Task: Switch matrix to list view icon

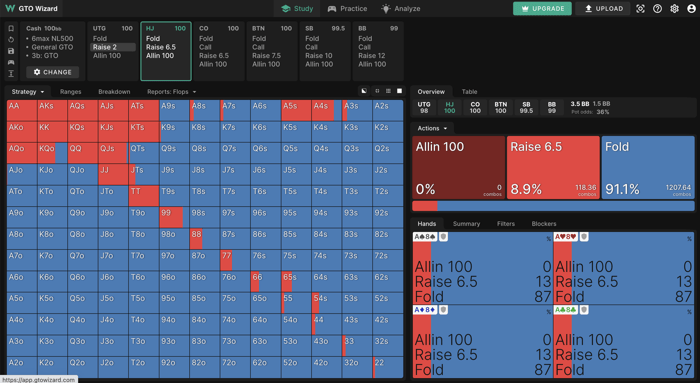Action: [x=388, y=91]
